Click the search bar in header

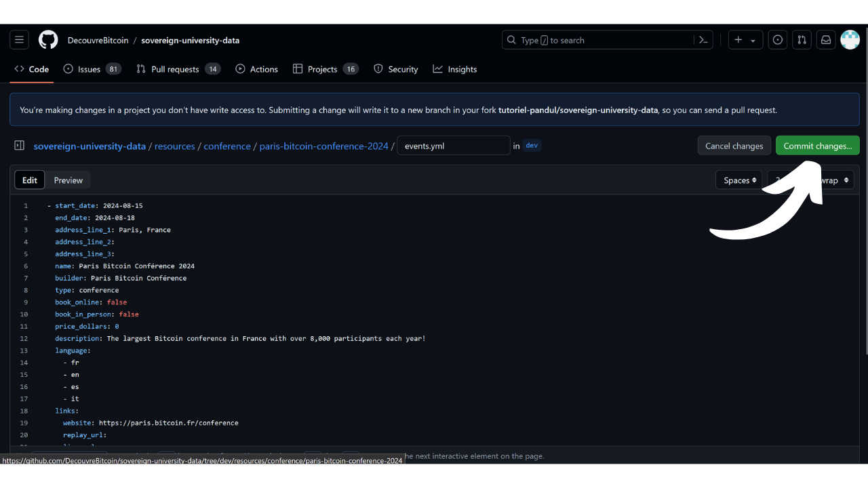[597, 40]
